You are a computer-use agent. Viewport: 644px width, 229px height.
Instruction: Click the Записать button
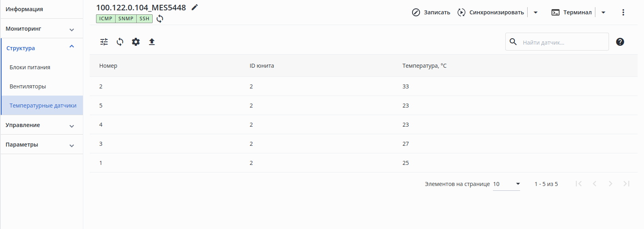pos(431,12)
